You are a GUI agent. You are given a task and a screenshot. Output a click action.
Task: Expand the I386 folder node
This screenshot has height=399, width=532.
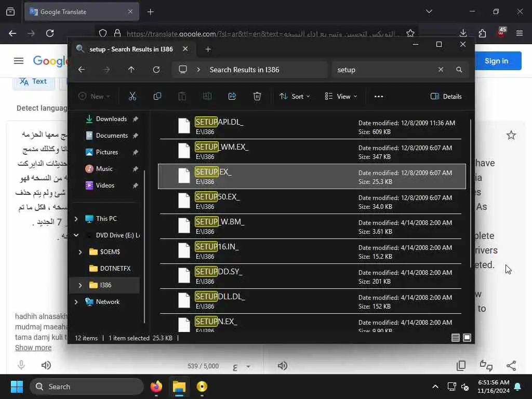(81, 285)
